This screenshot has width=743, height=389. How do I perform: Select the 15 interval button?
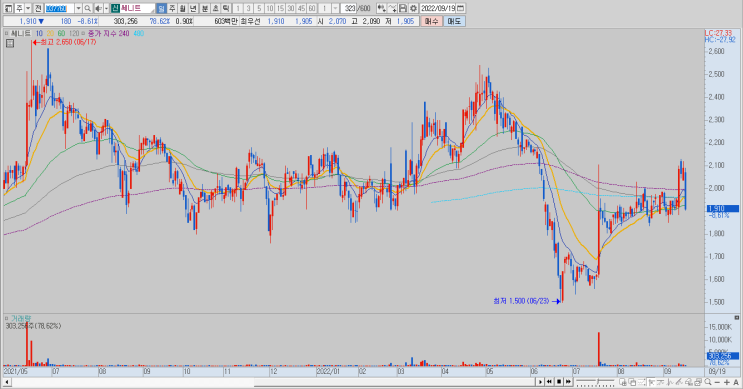click(x=280, y=9)
